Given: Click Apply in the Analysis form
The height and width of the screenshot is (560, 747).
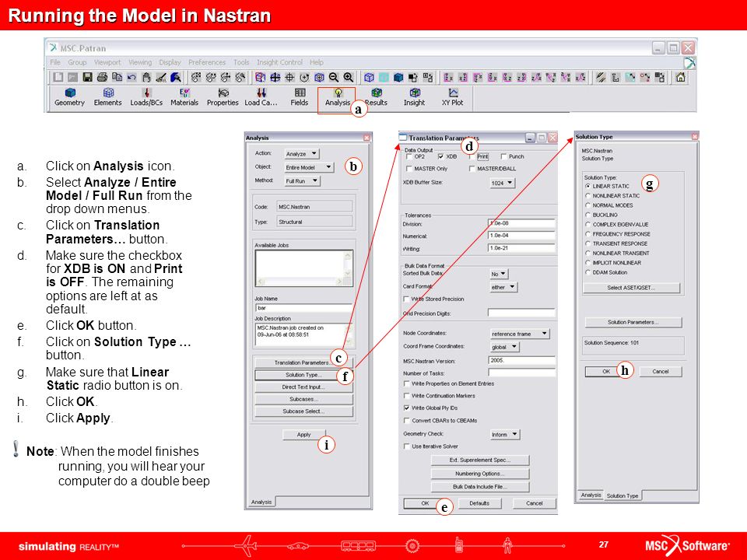Looking at the screenshot, I should click(304, 434).
